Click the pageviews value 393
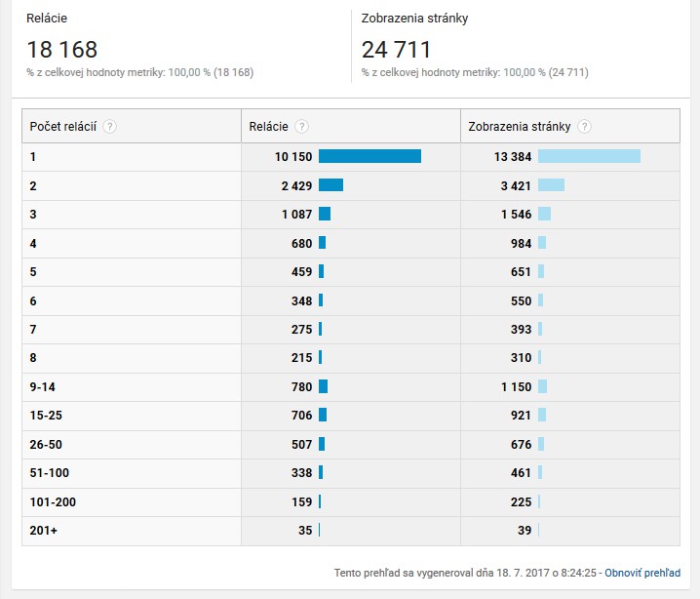The image size is (700, 599). point(521,329)
